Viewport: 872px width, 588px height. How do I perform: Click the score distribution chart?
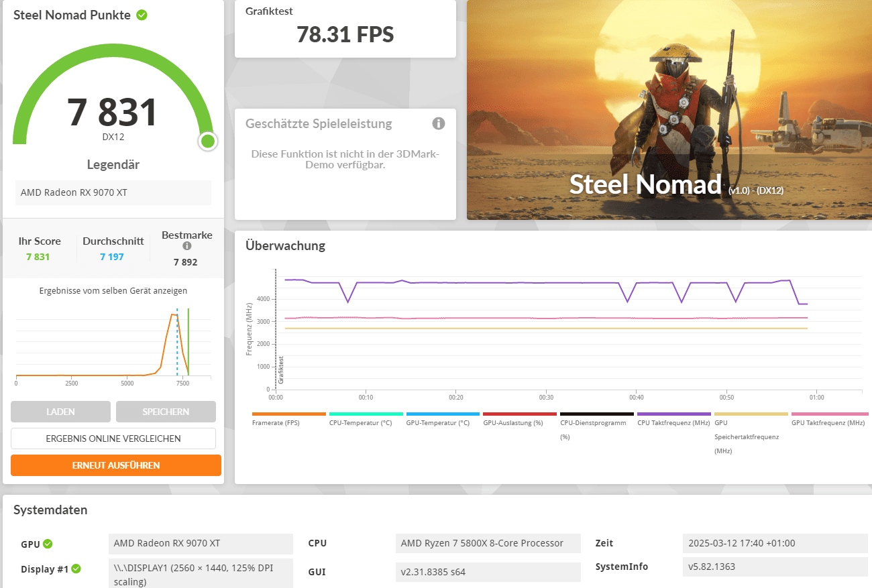[x=113, y=346]
